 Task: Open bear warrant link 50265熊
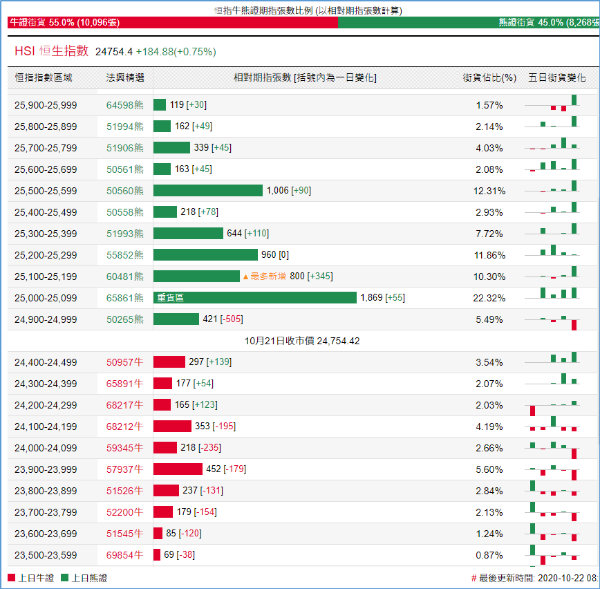click(x=125, y=320)
